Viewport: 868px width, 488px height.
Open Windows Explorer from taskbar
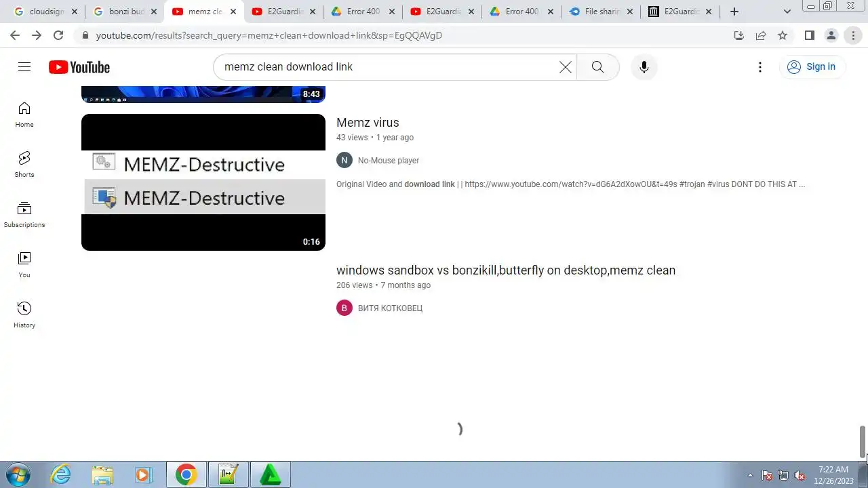point(102,474)
